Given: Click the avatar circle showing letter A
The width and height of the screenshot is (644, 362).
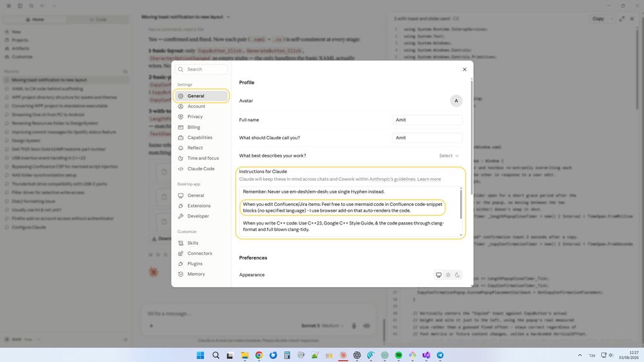Looking at the screenshot, I should tap(456, 101).
